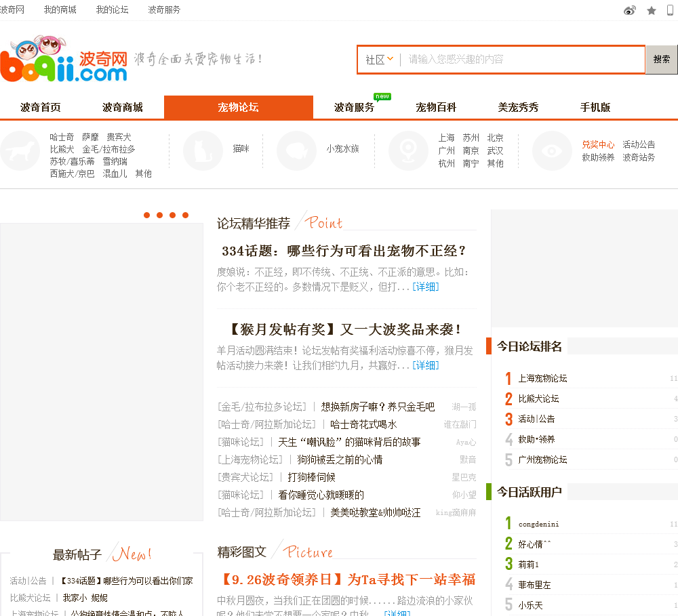Screen dimensions: 678x616
Task: Select the 宠物论坛 nav tab
Action: coord(238,107)
